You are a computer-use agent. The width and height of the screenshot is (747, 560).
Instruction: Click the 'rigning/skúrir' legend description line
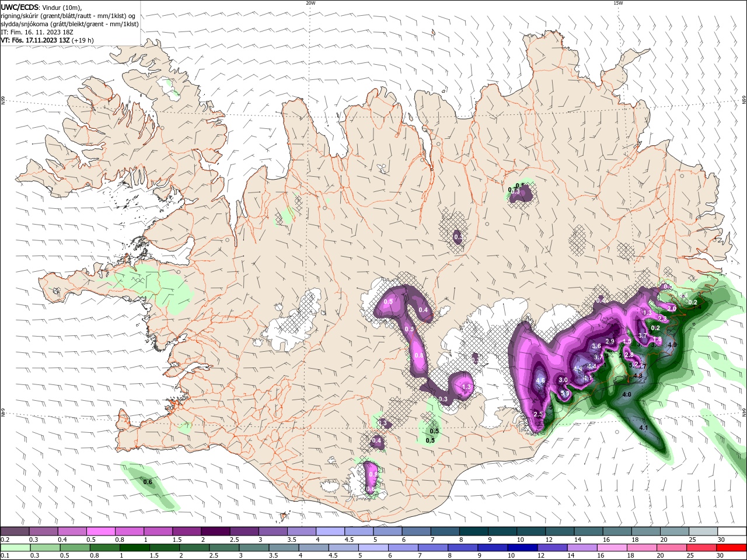69,16
